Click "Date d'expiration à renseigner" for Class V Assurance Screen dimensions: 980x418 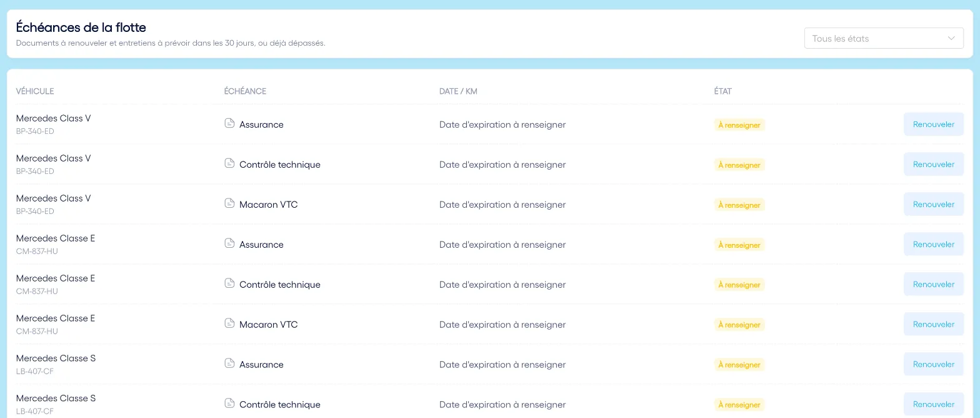(x=502, y=125)
